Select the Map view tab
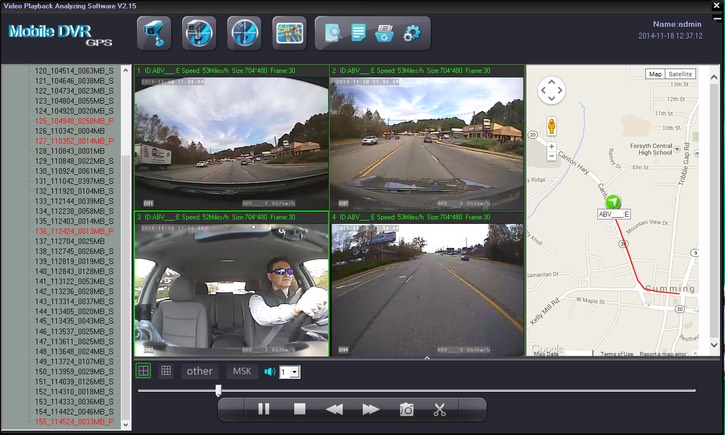 click(x=655, y=74)
